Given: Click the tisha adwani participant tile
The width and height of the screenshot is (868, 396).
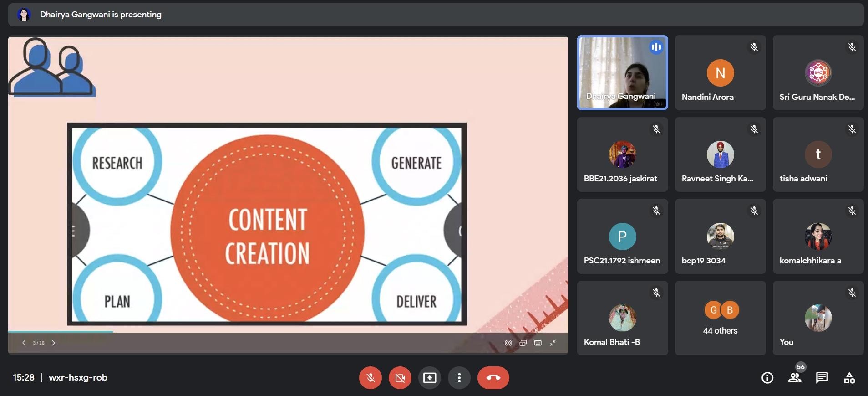Looking at the screenshot, I should [818, 154].
